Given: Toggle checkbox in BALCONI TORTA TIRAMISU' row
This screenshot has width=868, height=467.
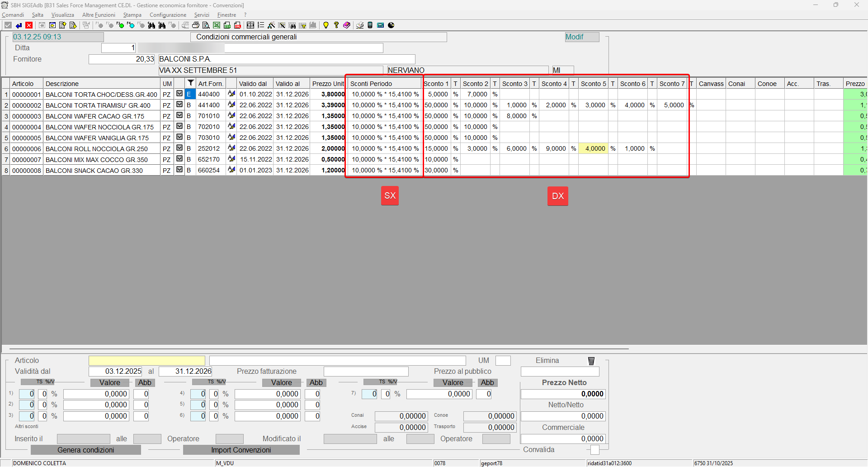Looking at the screenshot, I should pyautogui.click(x=179, y=105).
